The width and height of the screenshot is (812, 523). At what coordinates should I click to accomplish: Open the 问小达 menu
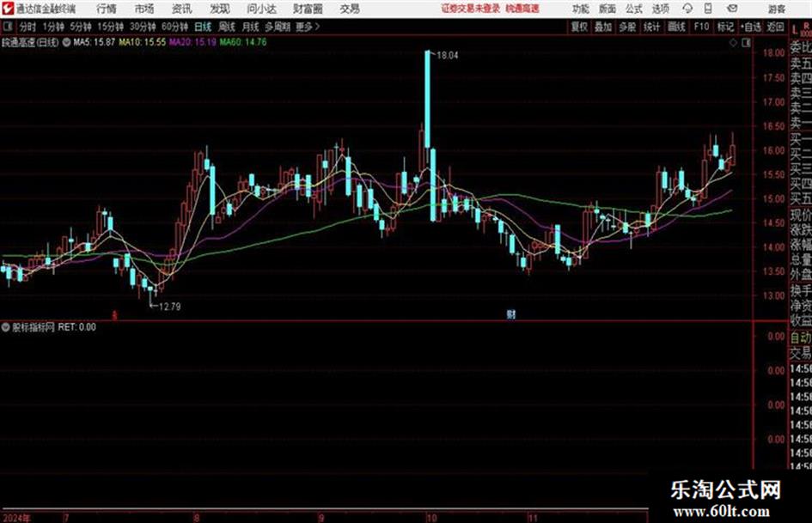click(261, 9)
